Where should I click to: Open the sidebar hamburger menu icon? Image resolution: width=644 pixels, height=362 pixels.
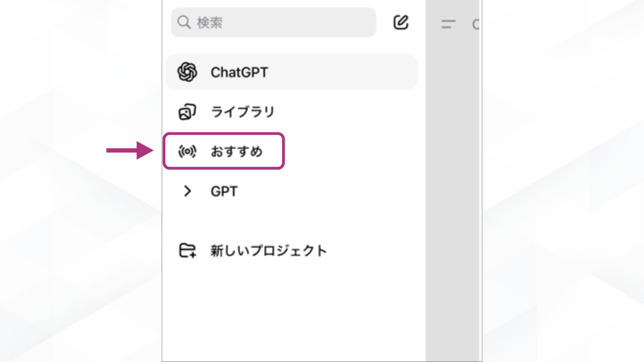(448, 24)
